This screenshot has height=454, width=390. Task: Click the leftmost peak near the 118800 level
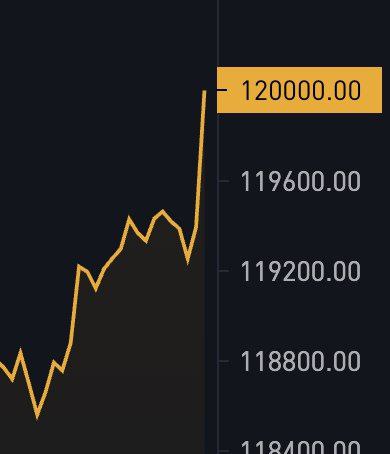(20, 351)
